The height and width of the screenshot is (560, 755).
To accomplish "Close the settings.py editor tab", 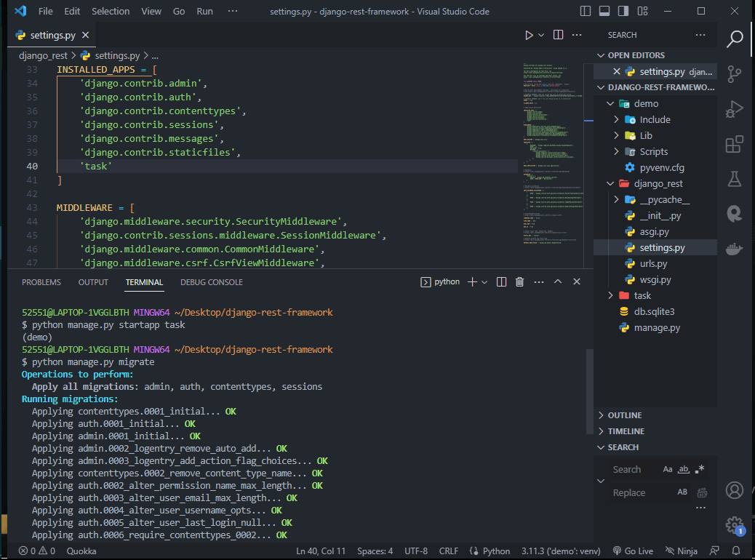I will coord(85,35).
